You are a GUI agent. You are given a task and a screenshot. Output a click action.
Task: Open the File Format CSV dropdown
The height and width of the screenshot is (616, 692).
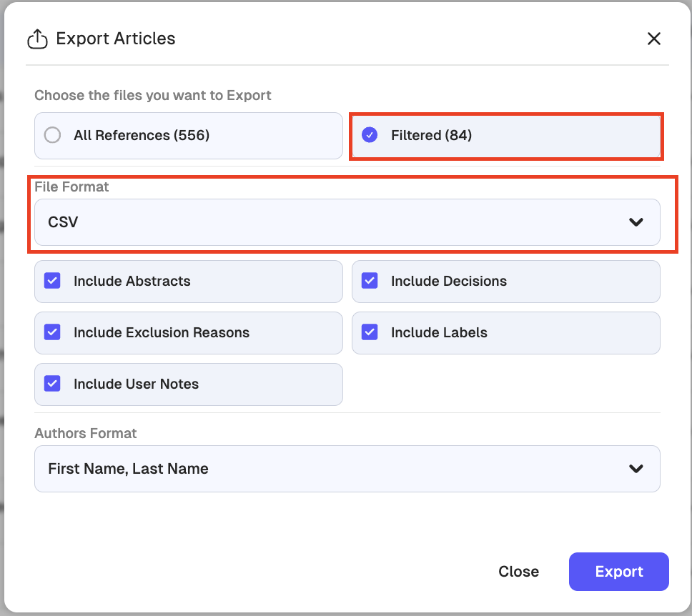click(347, 222)
